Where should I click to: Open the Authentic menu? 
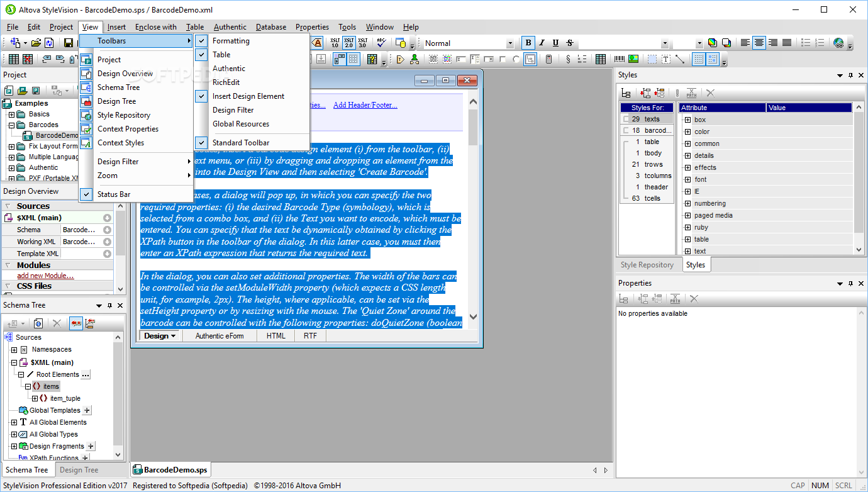(230, 27)
